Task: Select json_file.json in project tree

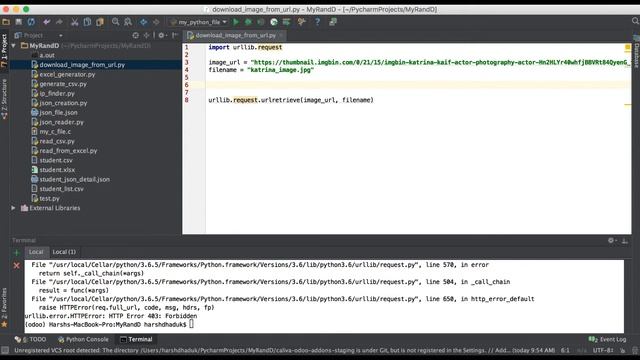Action: pos(54,112)
